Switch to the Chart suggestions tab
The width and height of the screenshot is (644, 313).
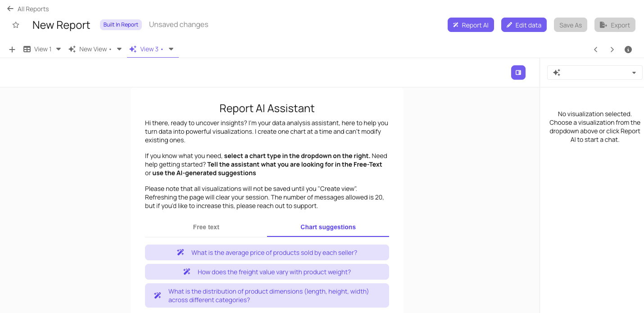pyautogui.click(x=328, y=227)
